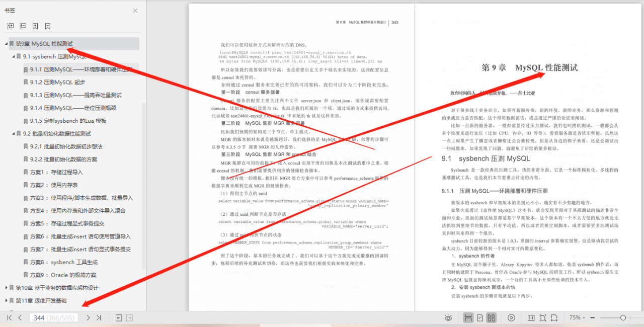This screenshot has height=327, width=644.
Task: Collapse the 9.2 批量初始化数据性能测试 node
Action: [14, 134]
